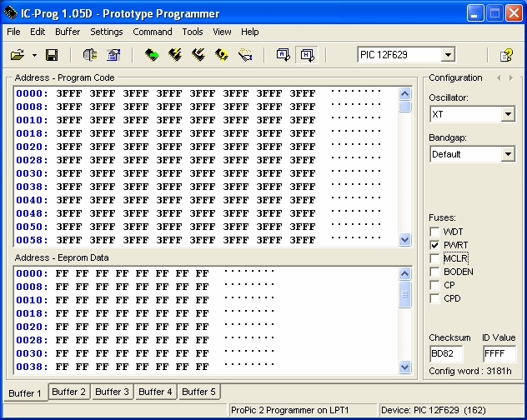Screen dimensions: 527x420
Task: Open the Settings menu
Action: click(x=107, y=32)
